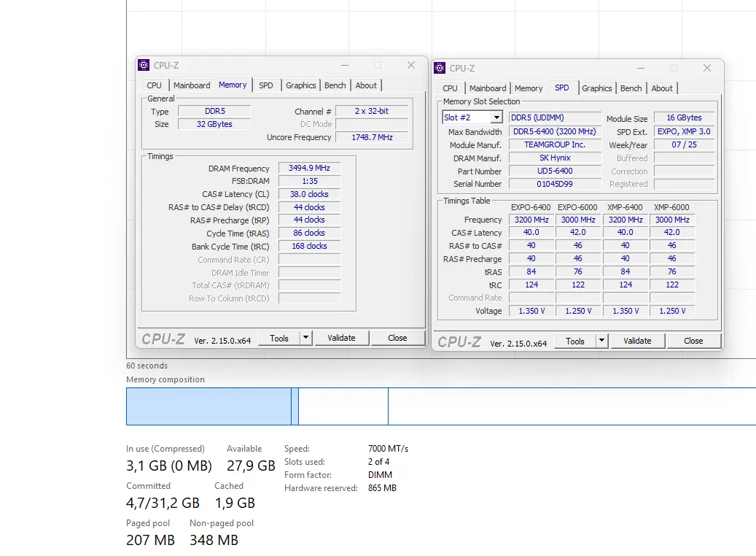Click the Tools button in the Memory window
Image resolution: width=756 pixels, height=556 pixels.
click(279, 338)
